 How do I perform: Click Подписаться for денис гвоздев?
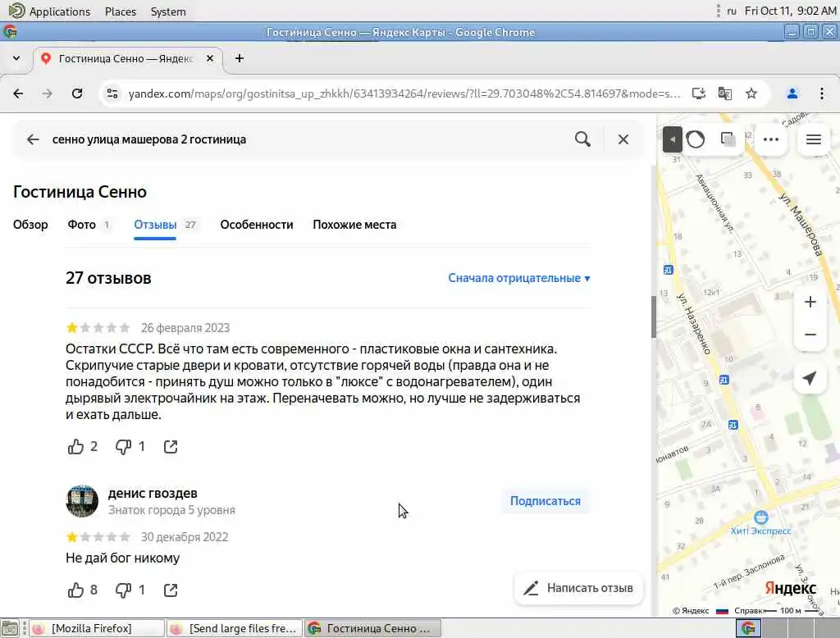(x=546, y=501)
